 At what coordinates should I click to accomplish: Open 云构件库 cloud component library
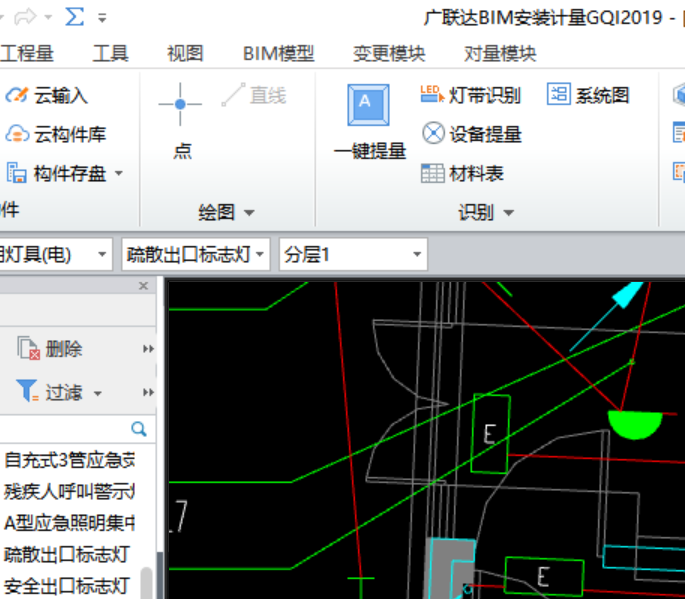56,134
